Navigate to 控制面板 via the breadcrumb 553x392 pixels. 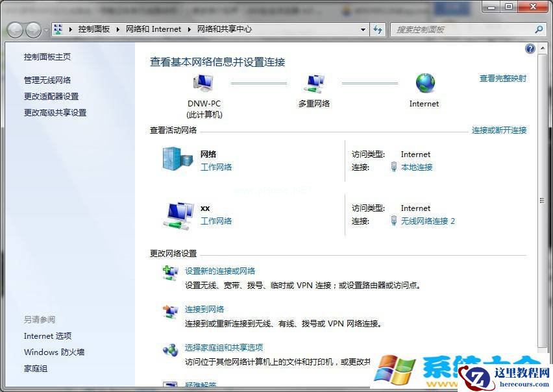[95, 29]
